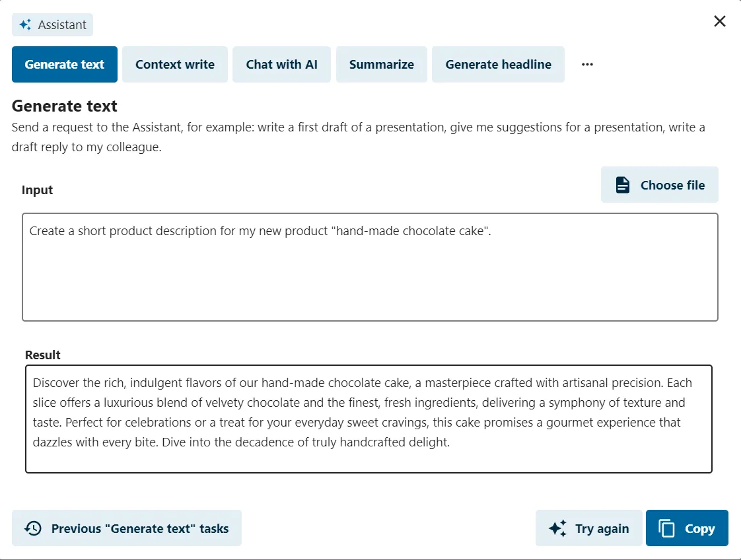Click the sparkle icon beside Assistant label
The width and height of the screenshot is (741, 560).
click(x=26, y=24)
